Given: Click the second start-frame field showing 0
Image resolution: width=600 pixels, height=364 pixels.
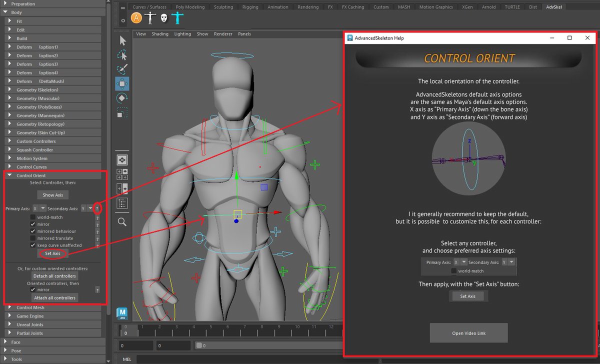Looking at the screenshot, I should coord(173,345).
